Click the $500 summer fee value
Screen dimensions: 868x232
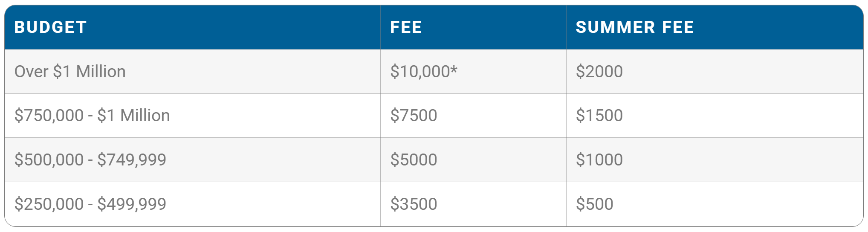click(x=594, y=204)
